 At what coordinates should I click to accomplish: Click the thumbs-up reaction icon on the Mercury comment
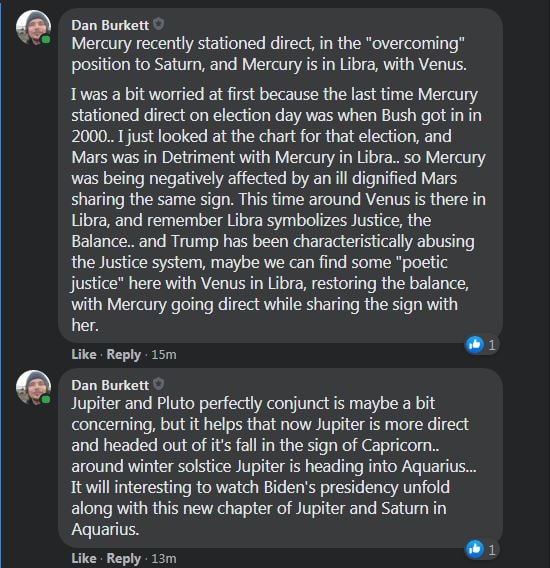(475, 344)
